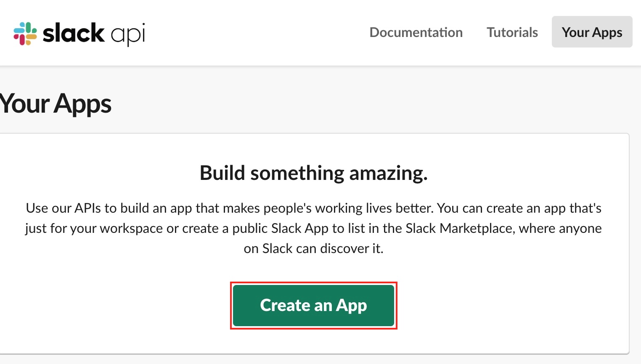The height and width of the screenshot is (364, 641).
Task: Click the word "APIs" in the description
Action: (88, 208)
